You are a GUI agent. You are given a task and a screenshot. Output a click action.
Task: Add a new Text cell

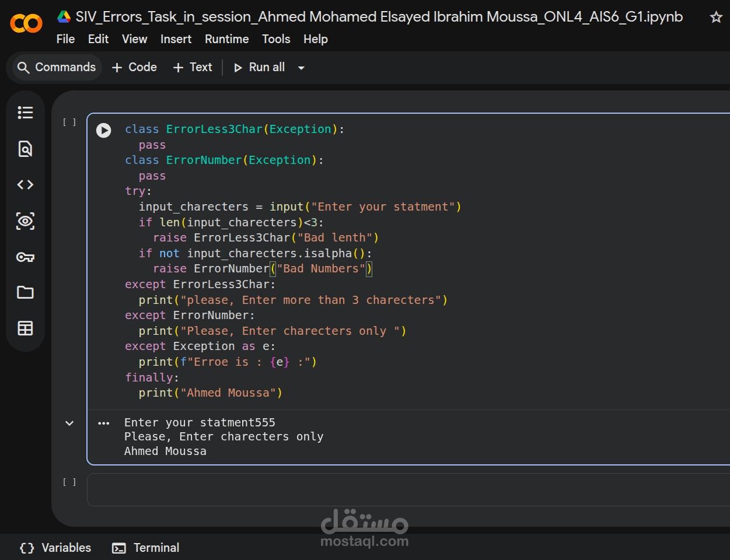point(193,67)
